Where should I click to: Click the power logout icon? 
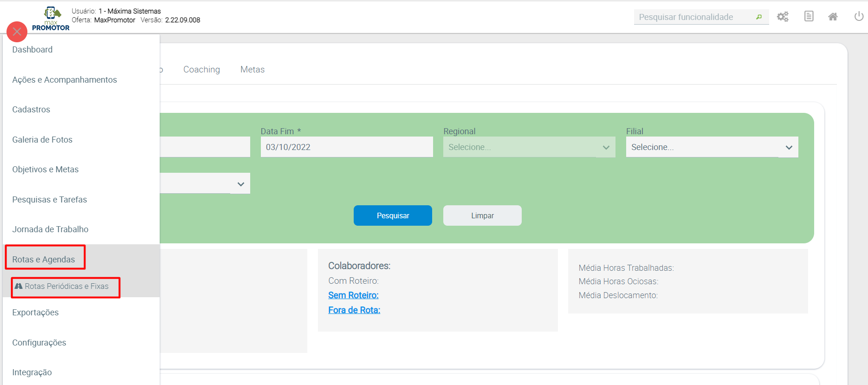click(859, 16)
